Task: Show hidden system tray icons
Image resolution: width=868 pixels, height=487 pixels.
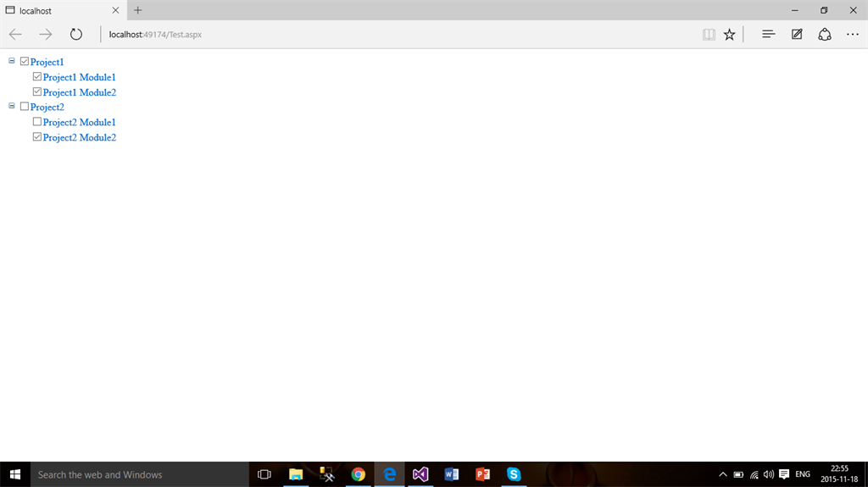Action: pos(723,474)
